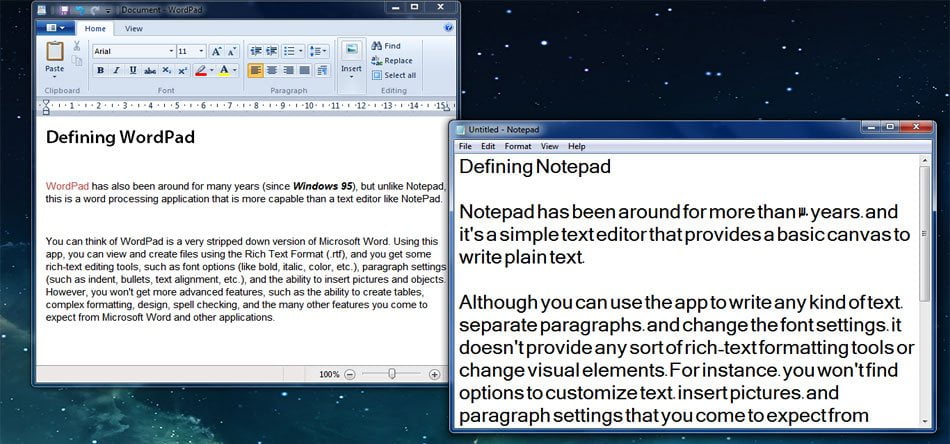Toggle Bold formatting
This screenshot has width=950, height=444.
point(101,70)
